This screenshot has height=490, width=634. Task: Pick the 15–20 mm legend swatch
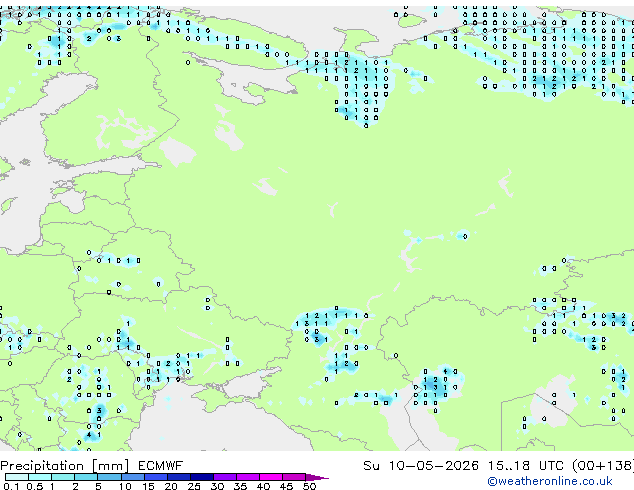click(156, 477)
